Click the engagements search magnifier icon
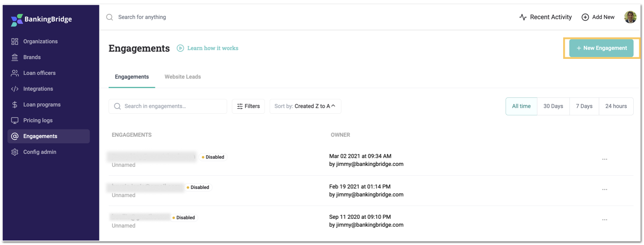 [117, 106]
